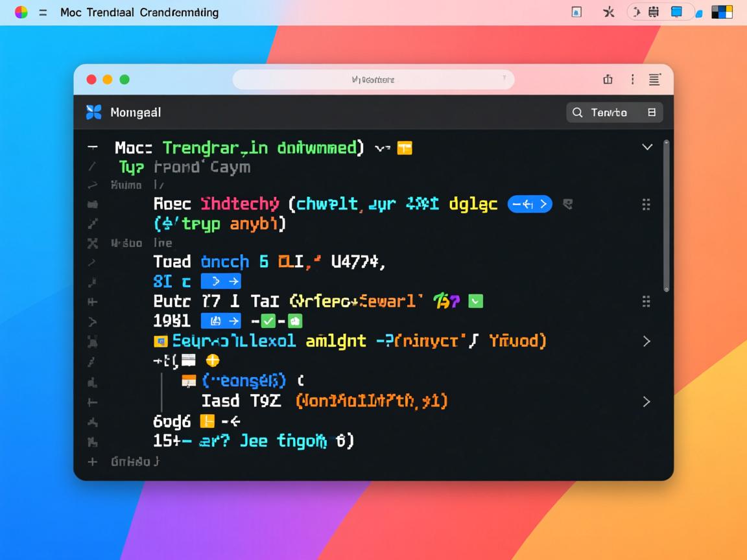Expand the Iasd T9Z row chevron
The image size is (747, 560).
[x=646, y=402]
